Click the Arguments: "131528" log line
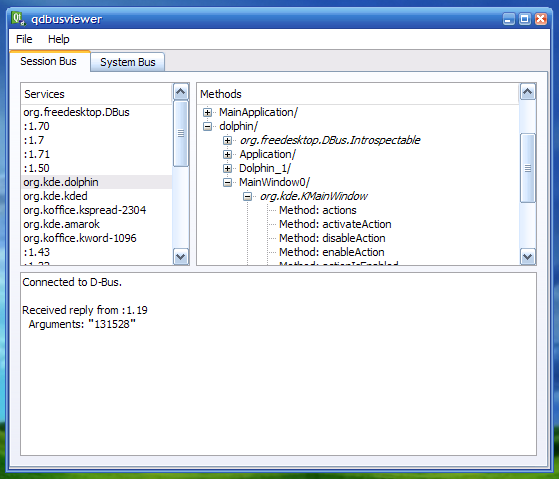The image size is (559, 479). pos(82,324)
